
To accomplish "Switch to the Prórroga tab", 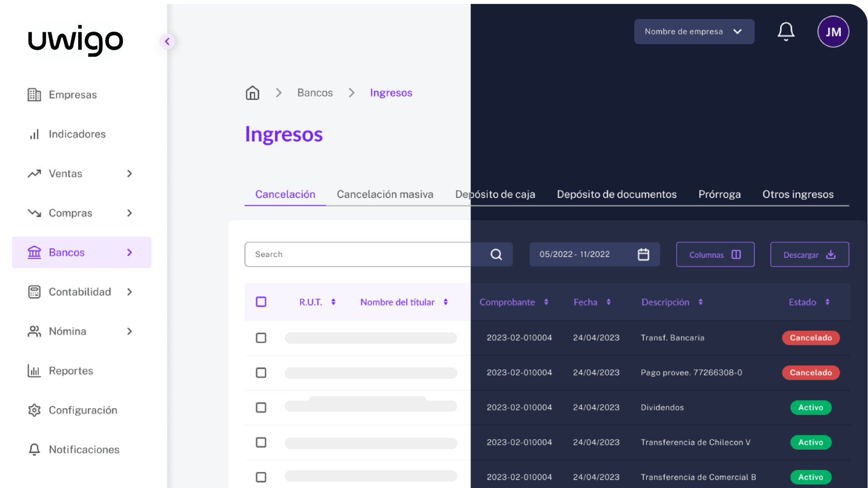I will [x=719, y=195].
